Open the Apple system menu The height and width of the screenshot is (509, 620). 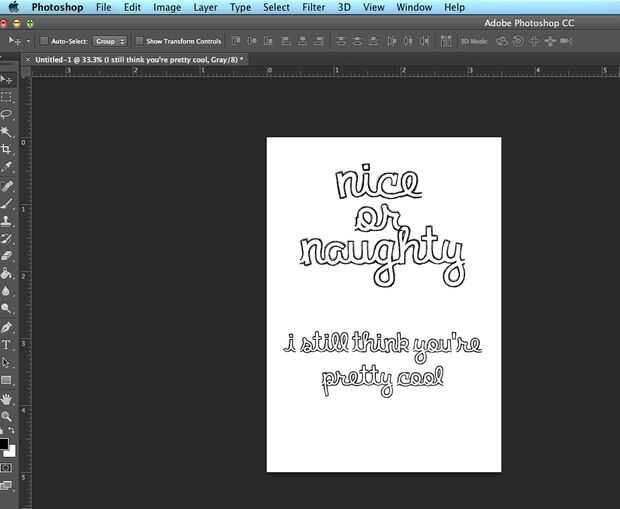click(x=14, y=7)
